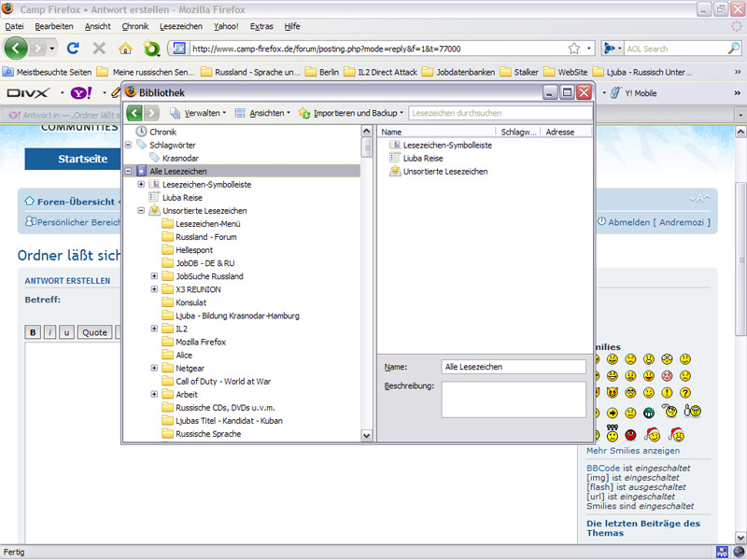Click the Firefox reload page icon

coord(73,48)
